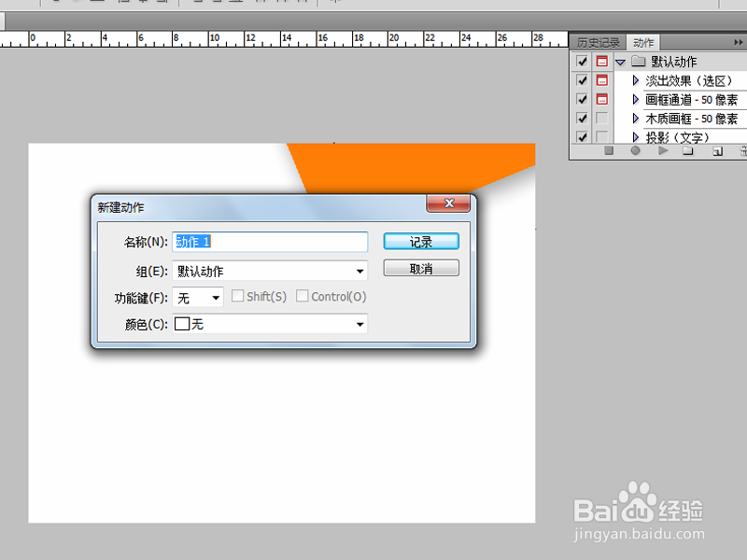Switch to the 历史记录 tab
Image resolution: width=747 pixels, height=560 pixels.
(x=598, y=42)
